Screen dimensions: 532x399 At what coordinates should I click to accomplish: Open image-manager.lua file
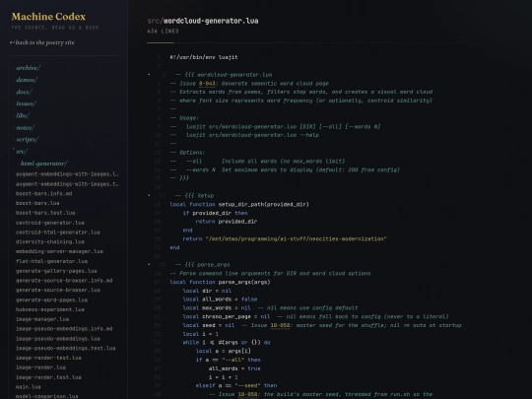coord(42,319)
